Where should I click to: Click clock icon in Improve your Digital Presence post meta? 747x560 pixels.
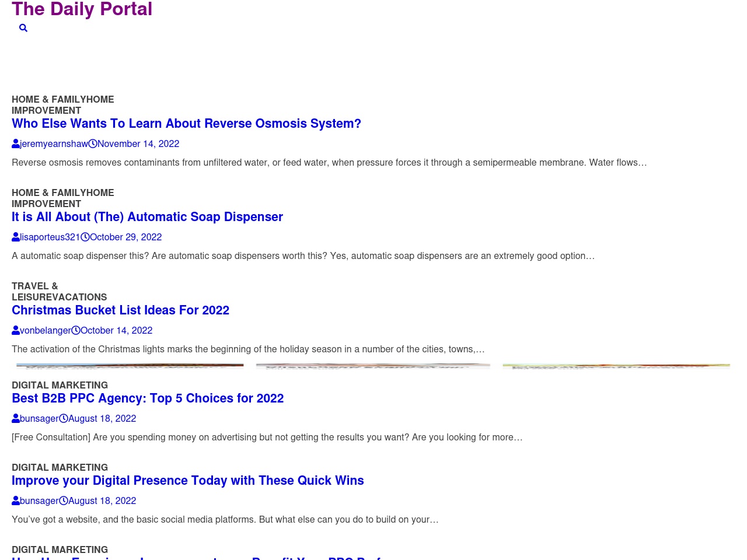tap(64, 501)
